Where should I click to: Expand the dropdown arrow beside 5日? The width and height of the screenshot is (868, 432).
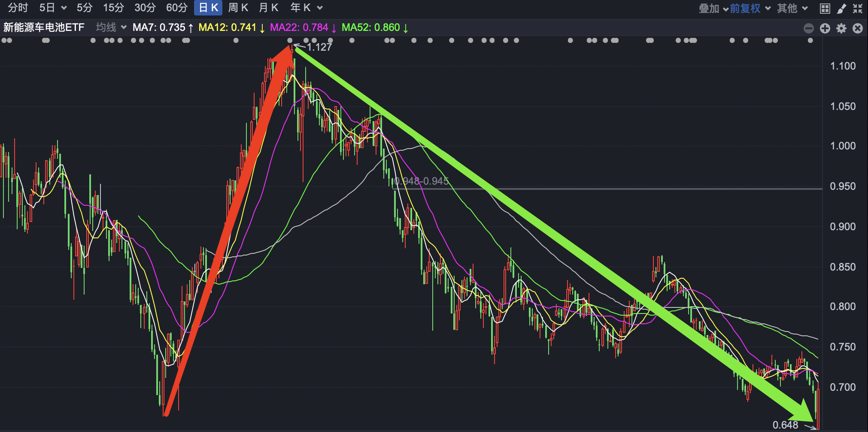[64, 8]
